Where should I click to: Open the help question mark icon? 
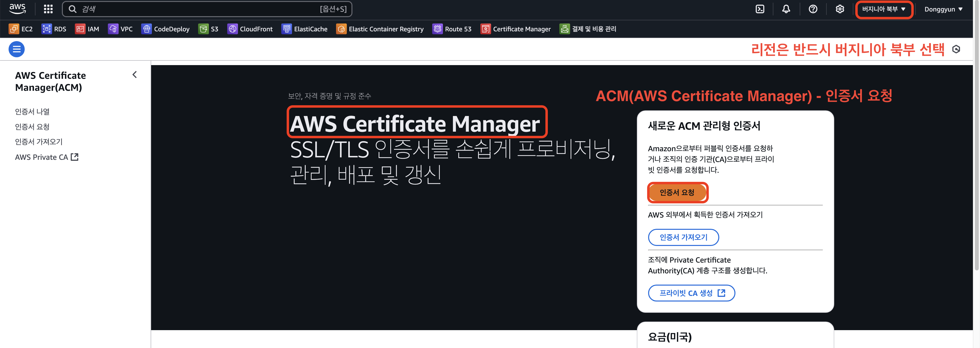pos(813,9)
